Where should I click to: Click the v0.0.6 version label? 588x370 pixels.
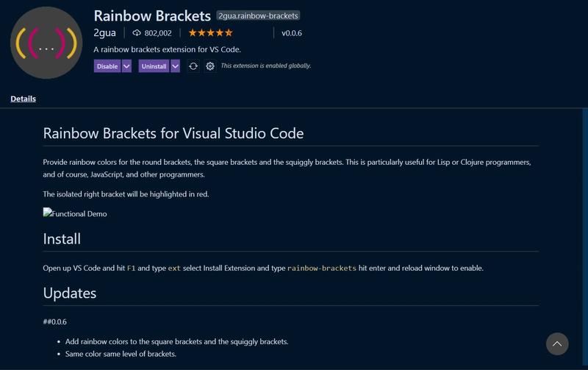(292, 33)
